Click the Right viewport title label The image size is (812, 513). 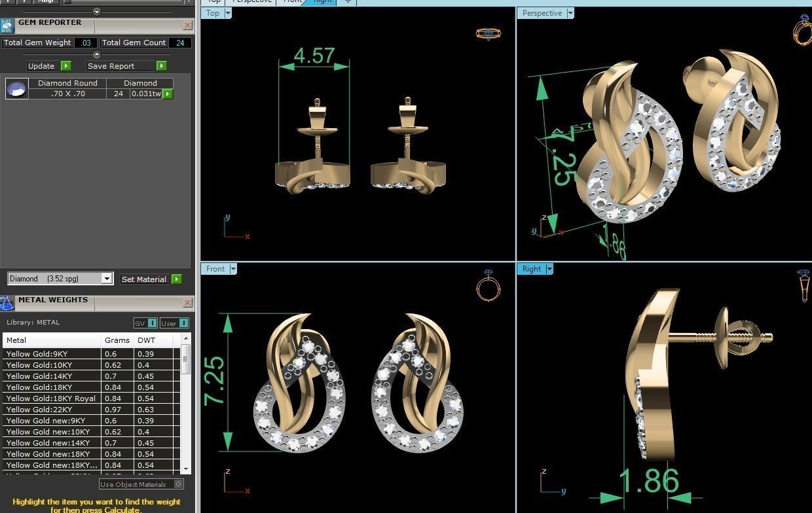[x=532, y=269]
